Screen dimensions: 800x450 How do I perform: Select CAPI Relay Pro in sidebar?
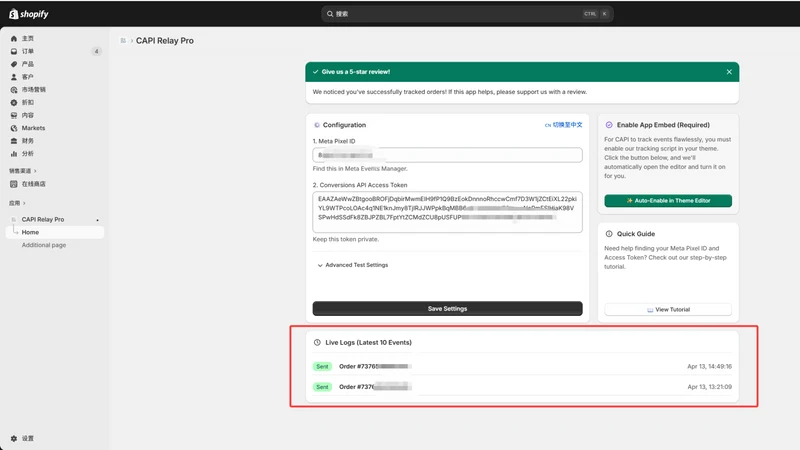[x=43, y=219]
